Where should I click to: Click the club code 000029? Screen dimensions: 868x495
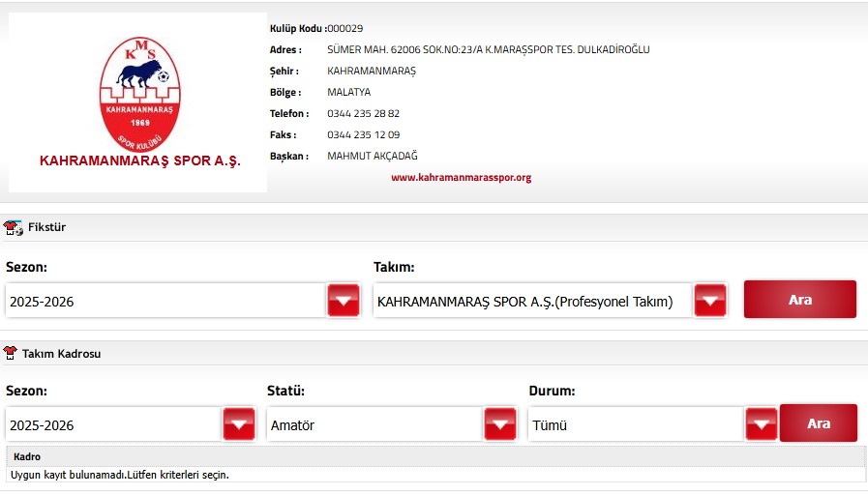(x=345, y=28)
